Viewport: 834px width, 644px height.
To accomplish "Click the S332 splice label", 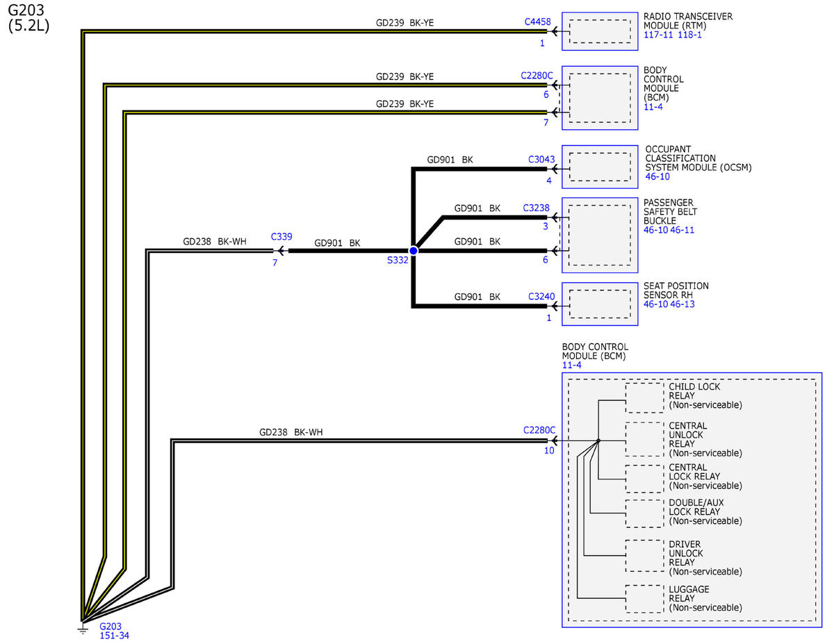I will coord(397,261).
